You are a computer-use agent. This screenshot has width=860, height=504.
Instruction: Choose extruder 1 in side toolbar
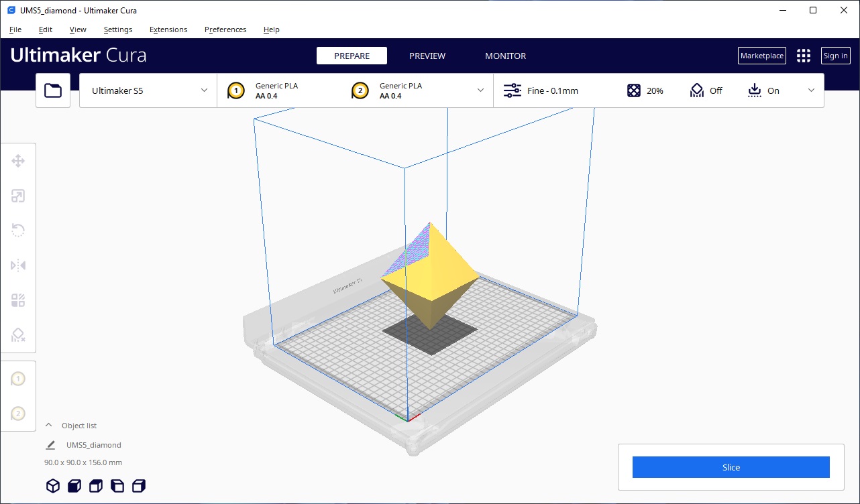pyautogui.click(x=18, y=379)
